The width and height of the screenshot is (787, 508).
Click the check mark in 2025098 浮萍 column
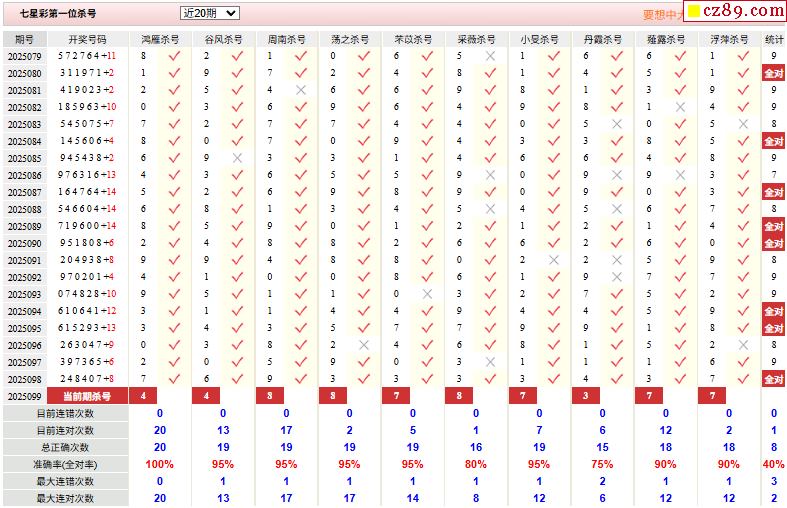743,379
